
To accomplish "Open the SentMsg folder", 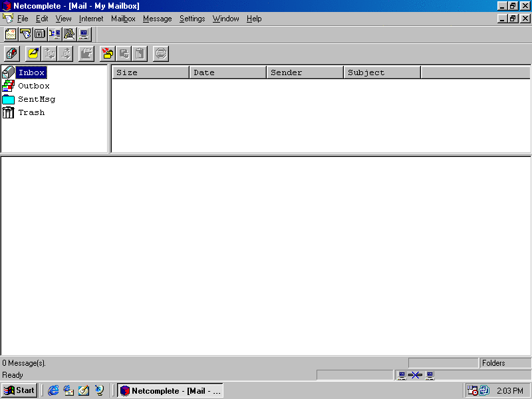I will 36,99.
